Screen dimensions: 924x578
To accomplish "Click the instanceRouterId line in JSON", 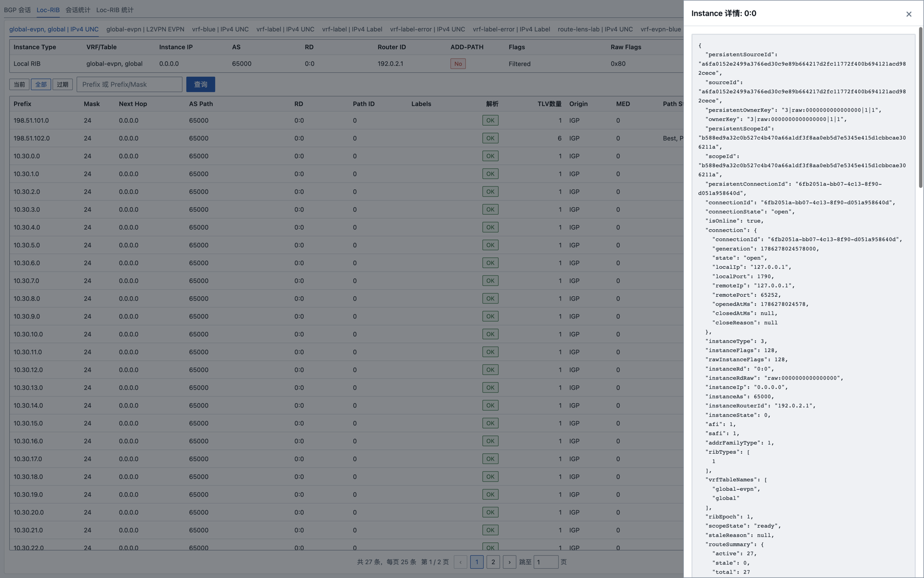I will [760, 406].
